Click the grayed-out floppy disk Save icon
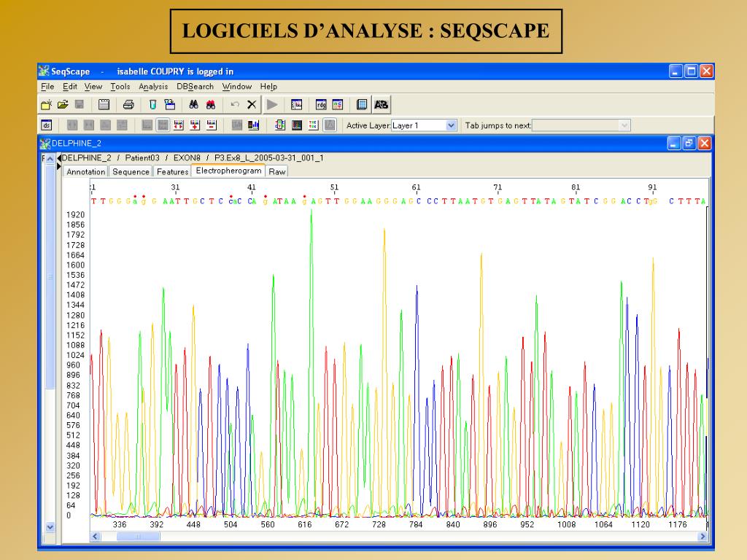 [80, 105]
